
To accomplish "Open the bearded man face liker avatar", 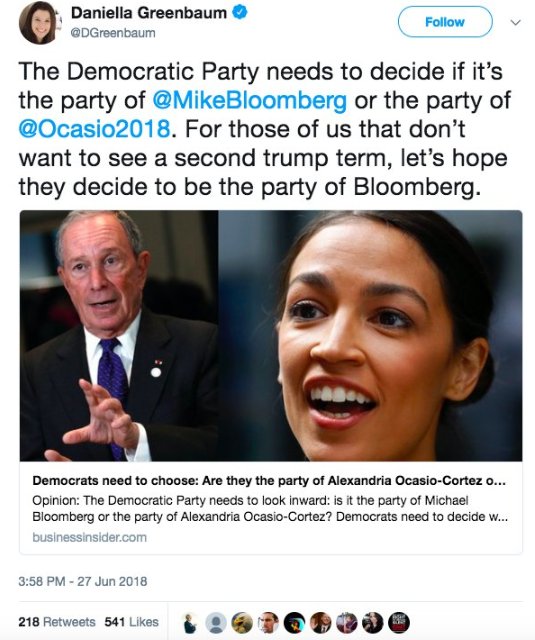I will (x=268, y=623).
